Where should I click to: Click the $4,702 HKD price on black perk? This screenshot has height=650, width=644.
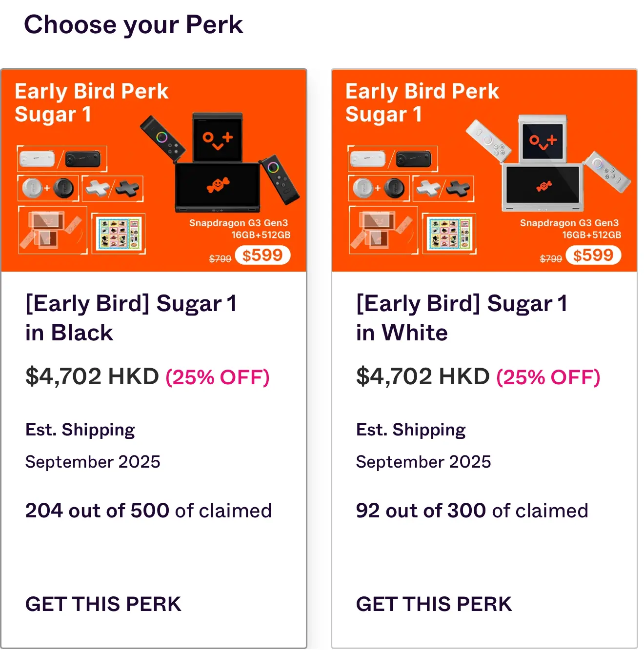coord(92,376)
